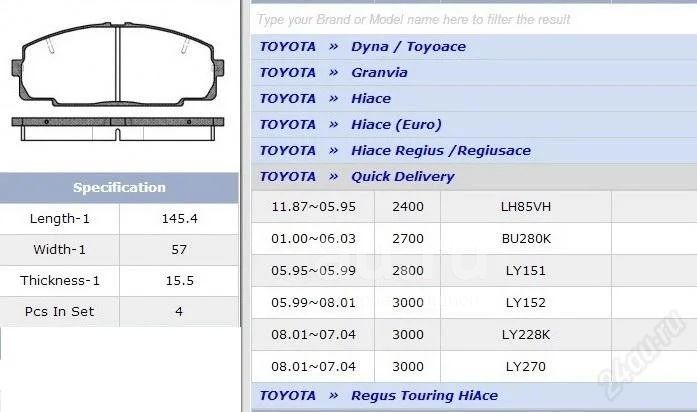Select model code LY270
Screen dimensions: 697x412
[x=526, y=367]
